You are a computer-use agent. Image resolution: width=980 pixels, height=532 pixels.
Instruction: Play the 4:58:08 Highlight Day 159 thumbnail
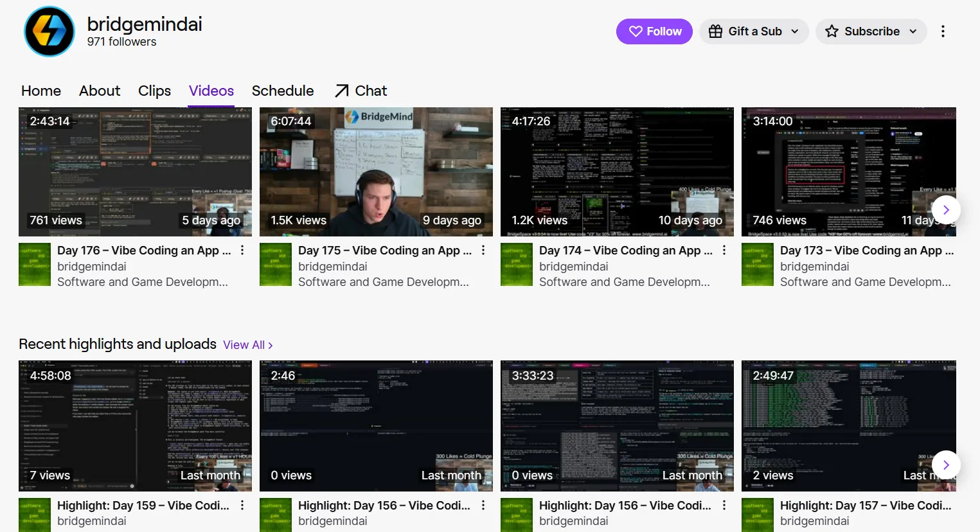click(135, 426)
